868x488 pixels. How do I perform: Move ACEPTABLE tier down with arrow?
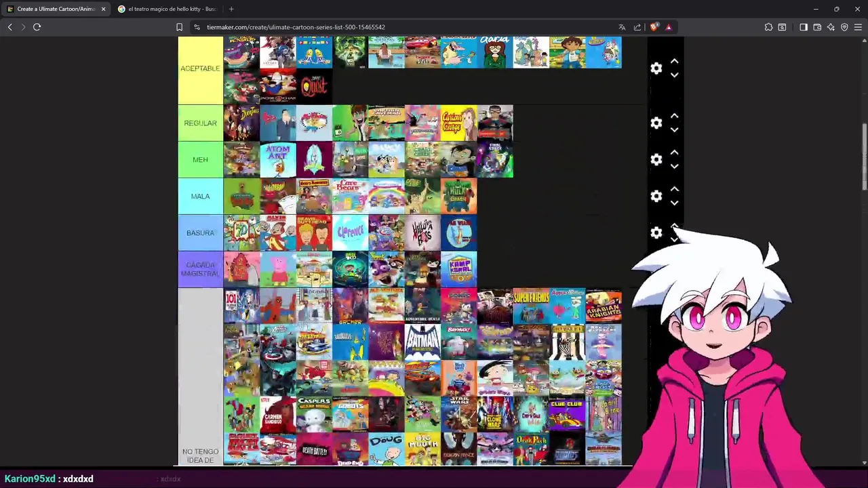coord(674,75)
